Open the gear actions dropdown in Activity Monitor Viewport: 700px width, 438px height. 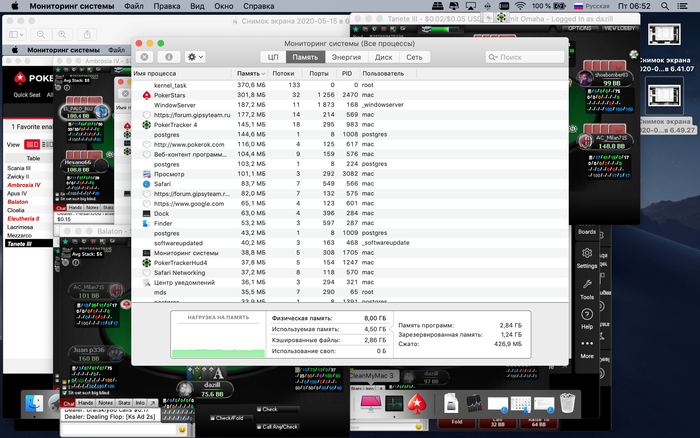[195, 57]
